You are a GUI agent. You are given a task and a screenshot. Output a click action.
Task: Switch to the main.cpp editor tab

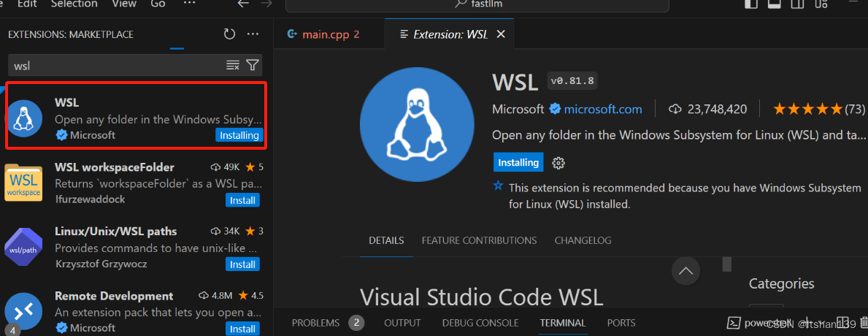(330, 34)
